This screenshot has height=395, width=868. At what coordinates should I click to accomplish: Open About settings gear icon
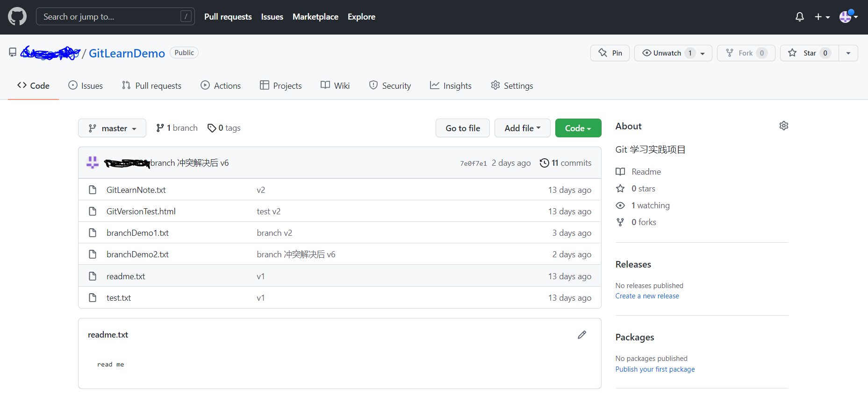(784, 126)
